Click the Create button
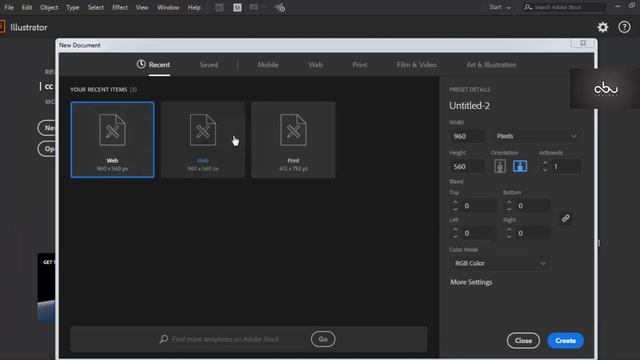640x360 pixels. coord(565,340)
